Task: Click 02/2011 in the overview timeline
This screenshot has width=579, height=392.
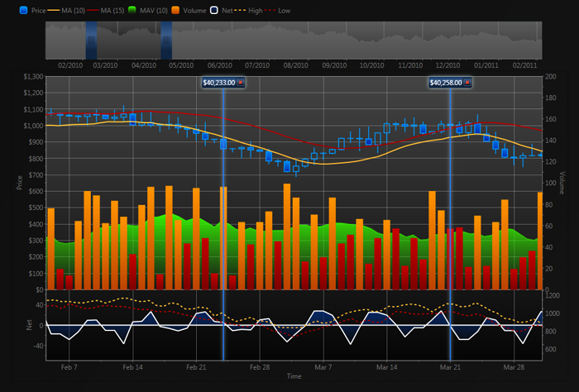Action: point(524,65)
